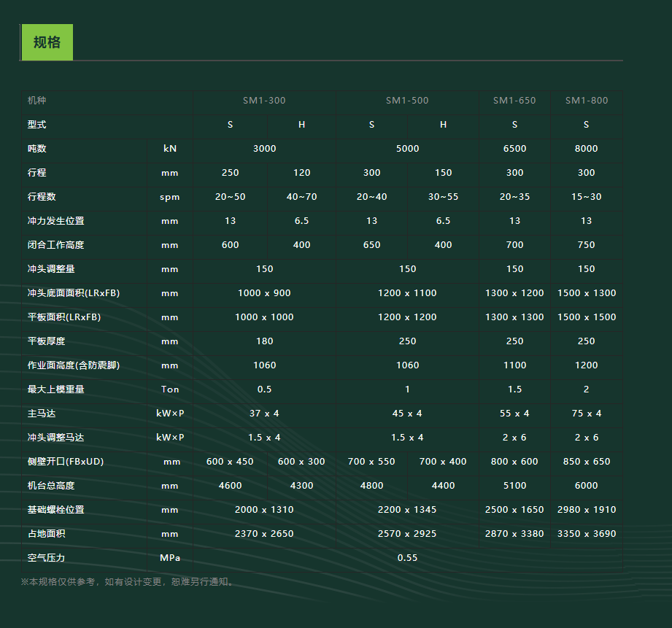672x628 pixels.
Task: Click the 3350 x 3690 floor area cell
Action: [x=586, y=534]
